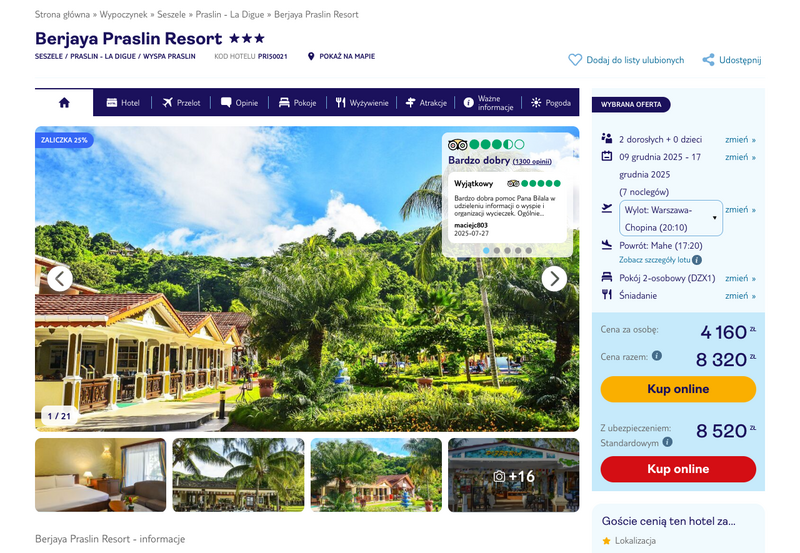Switch to the Pokoje tab
Screen dimensions: 800x553
tap(297, 103)
